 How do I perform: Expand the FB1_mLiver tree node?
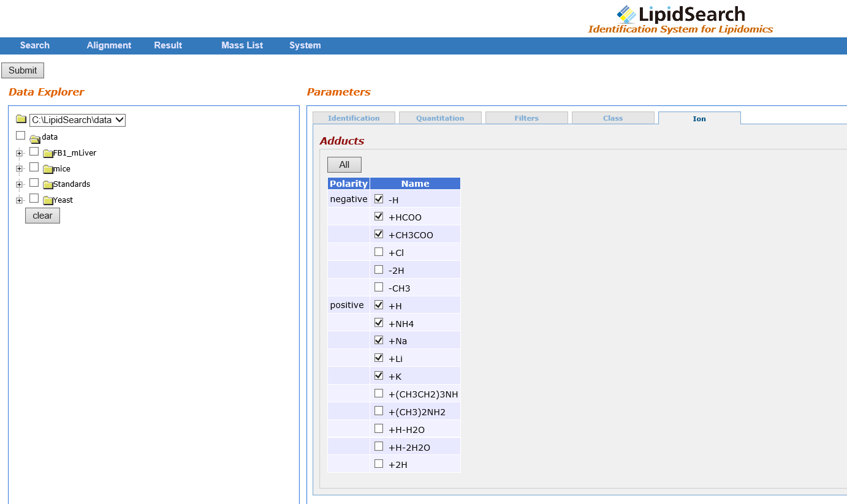[x=20, y=153]
